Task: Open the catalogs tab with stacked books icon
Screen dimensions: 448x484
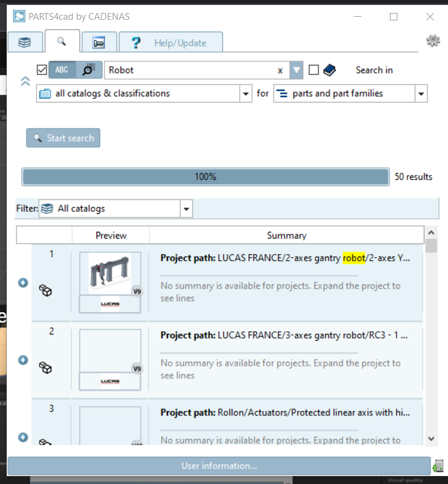Action: tap(25, 42)
